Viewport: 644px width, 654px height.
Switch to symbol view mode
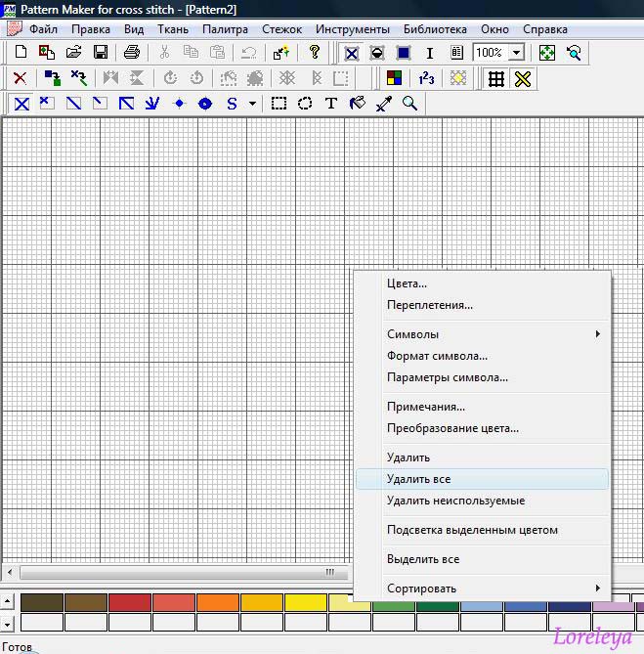(x=377, y=53)
